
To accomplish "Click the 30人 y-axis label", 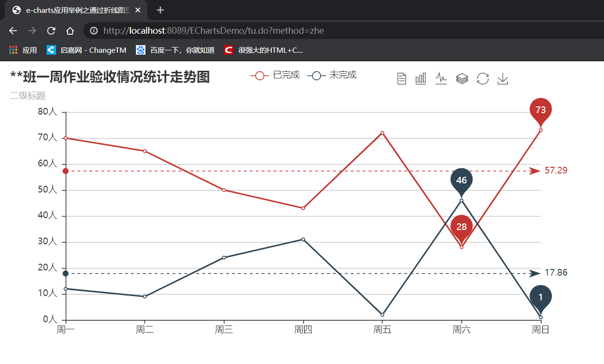I will pyautogui.click(x=48, y=242).
